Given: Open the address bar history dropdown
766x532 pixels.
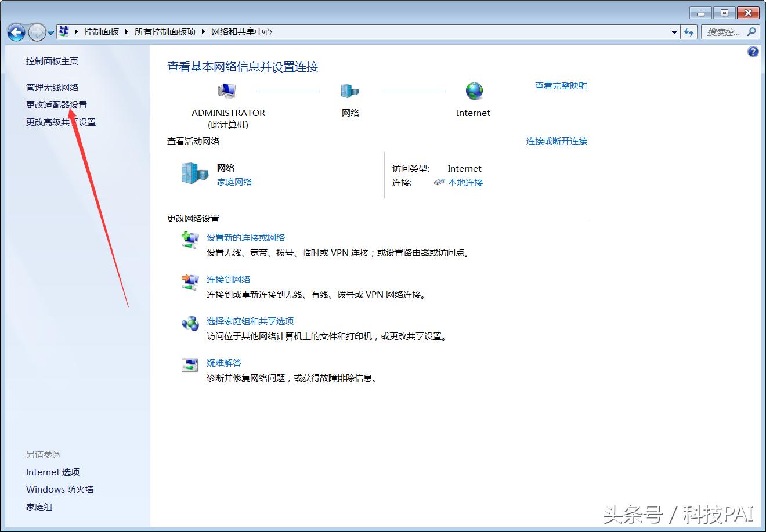Looking at the screenshot, I should [674, 32].
